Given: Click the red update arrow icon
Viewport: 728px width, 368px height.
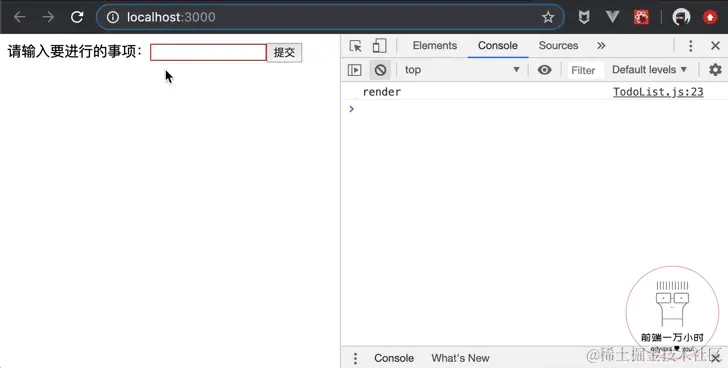Looking at the screenshot, I should 710,17.
